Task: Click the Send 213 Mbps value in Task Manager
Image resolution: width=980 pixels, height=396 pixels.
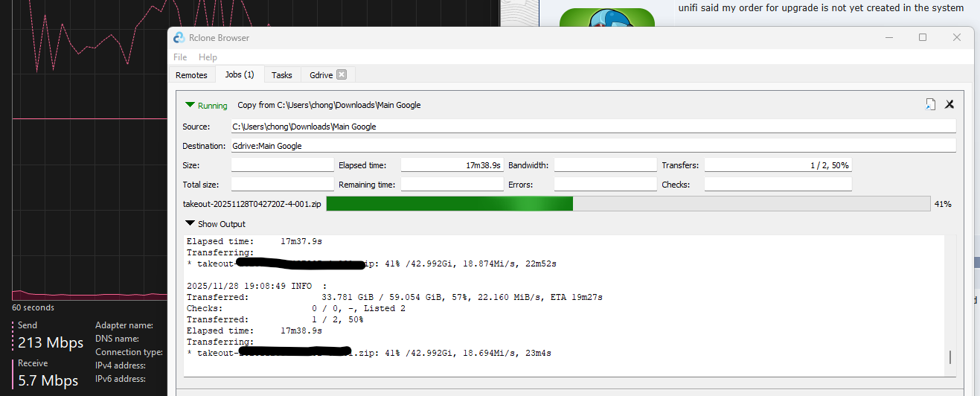Action: pos(51,343)
